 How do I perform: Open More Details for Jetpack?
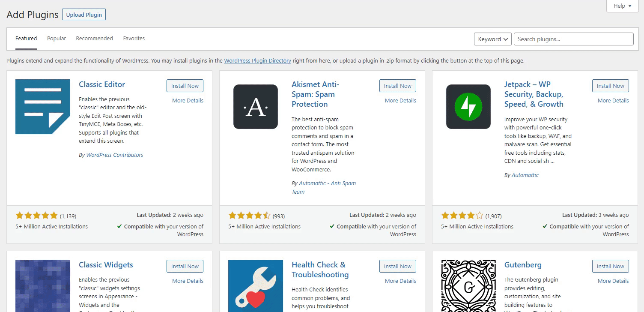click(613, 101)
